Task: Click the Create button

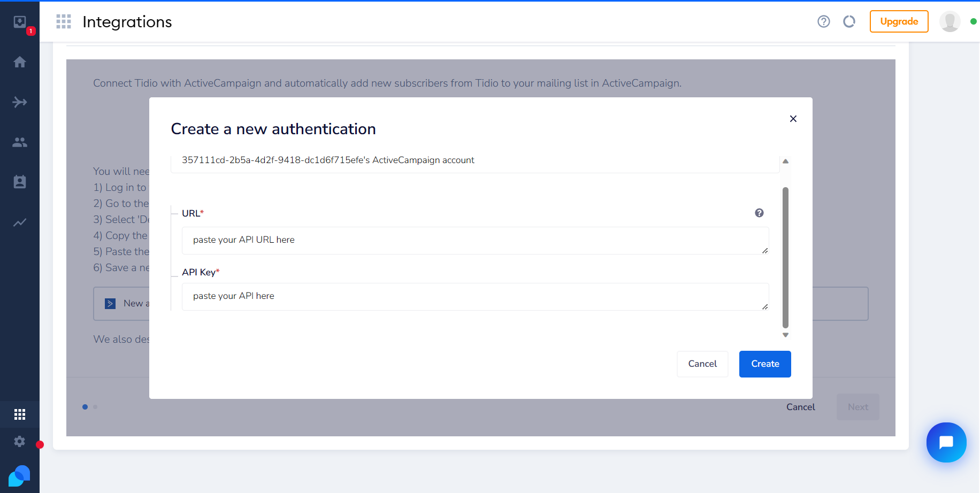Action: 765,364
